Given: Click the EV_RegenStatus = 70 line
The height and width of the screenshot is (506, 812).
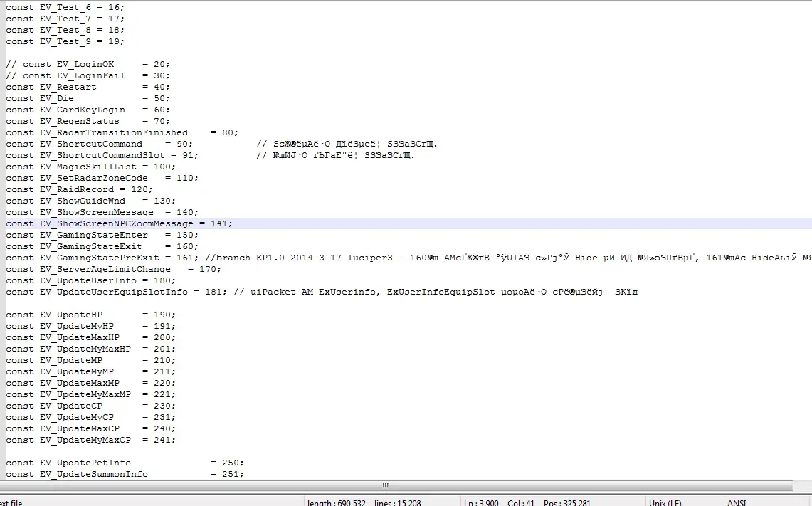Looking at the screenshot, I should 88,121.
